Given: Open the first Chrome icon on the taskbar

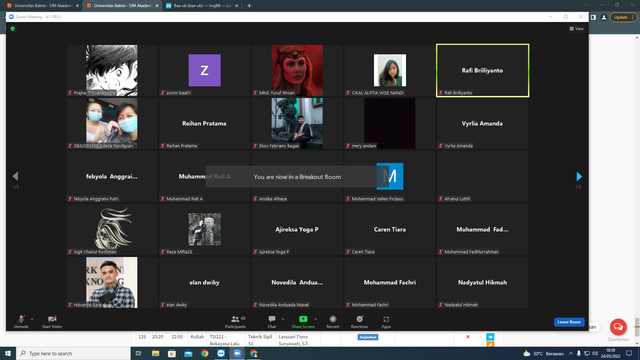Looking at the screenshot, I should click(204, 353).
